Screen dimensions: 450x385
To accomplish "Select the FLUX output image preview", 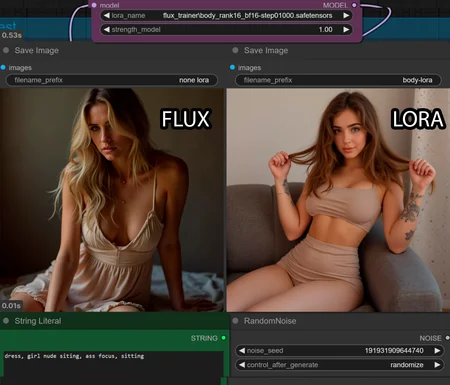I will tap(112, 200).
